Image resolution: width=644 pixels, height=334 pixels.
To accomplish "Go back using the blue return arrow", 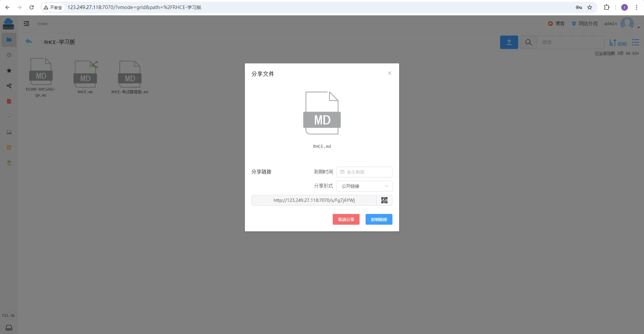I will coord(29,42).
